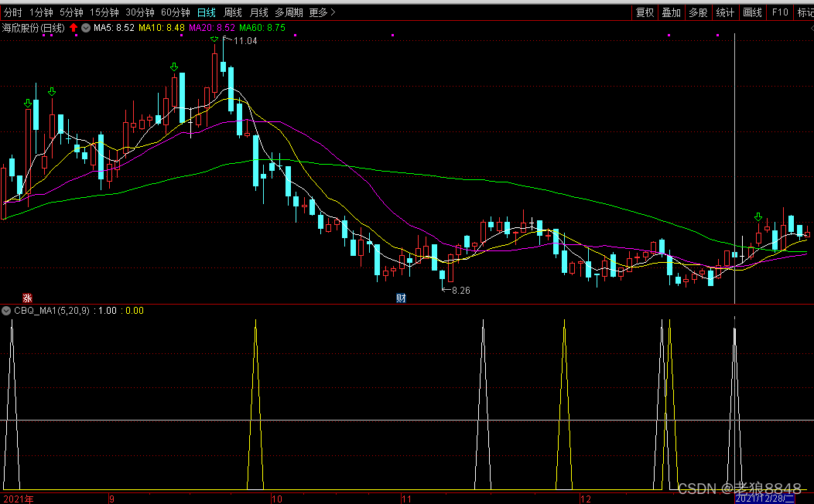814x504 pixels.
Task: Click the MA60: 8.75 label
Action: (262, 28)
